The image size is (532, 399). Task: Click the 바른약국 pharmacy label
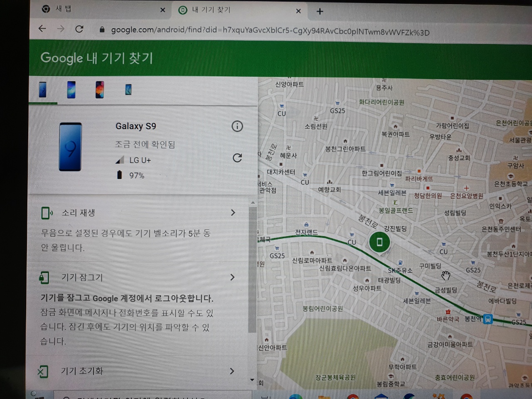click(448, 319)
